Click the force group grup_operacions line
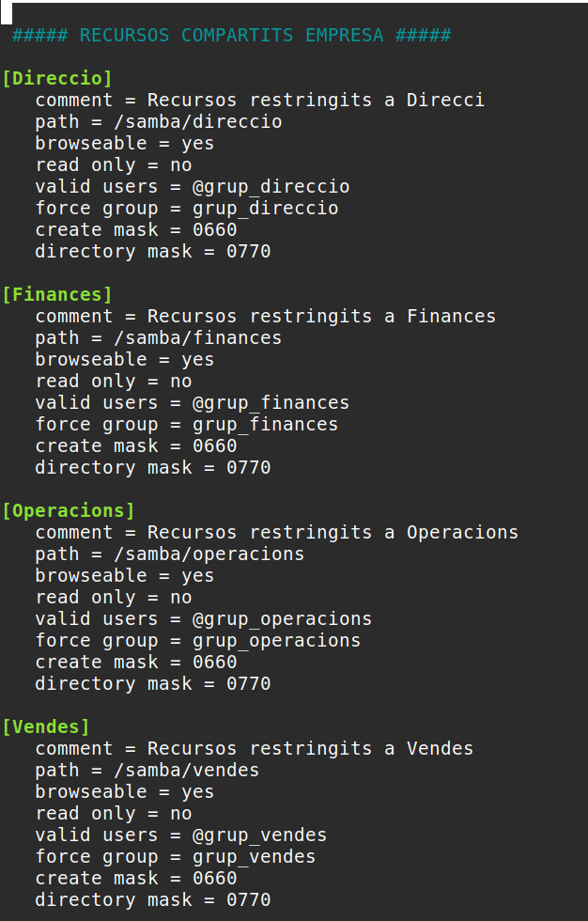The image size is (588, 921). (197, 641)
